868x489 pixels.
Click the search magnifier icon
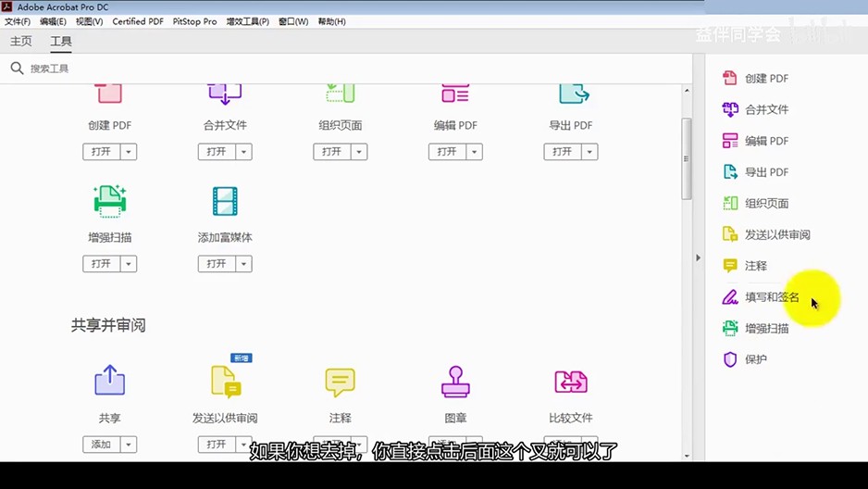click(x=18, y=69)
